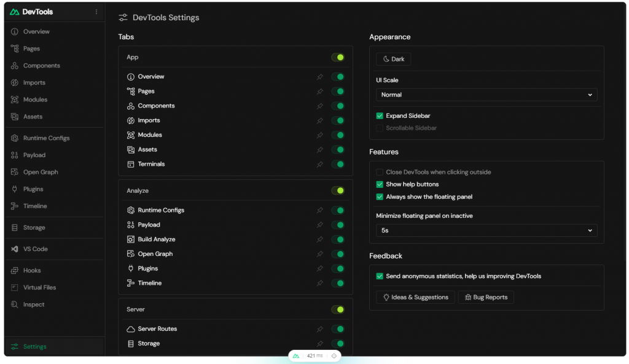Image resolution: width=629 pixels, height=364 pixels.
Task: Open Settings in the sidebar
Action: click(55, 346)
